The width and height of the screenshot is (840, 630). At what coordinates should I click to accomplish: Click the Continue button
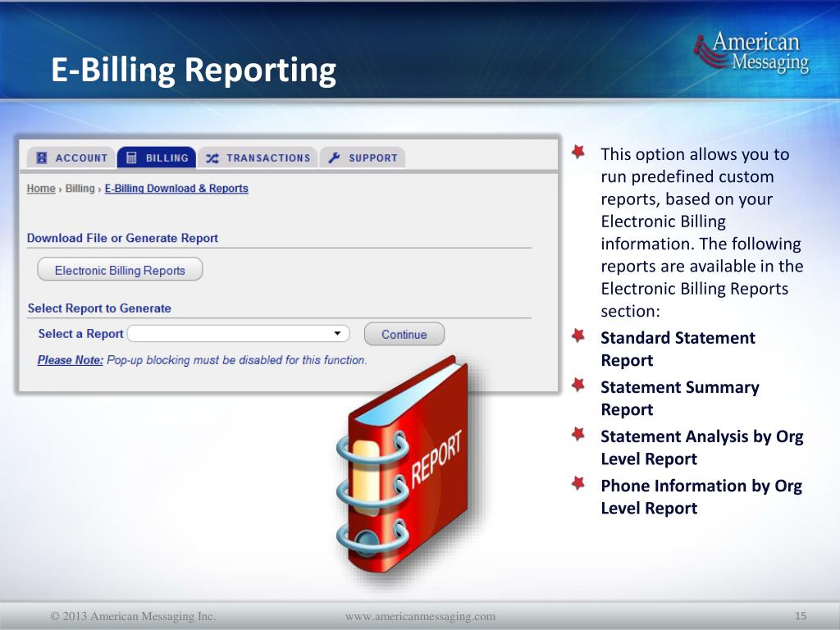click(x=404, y=335)
